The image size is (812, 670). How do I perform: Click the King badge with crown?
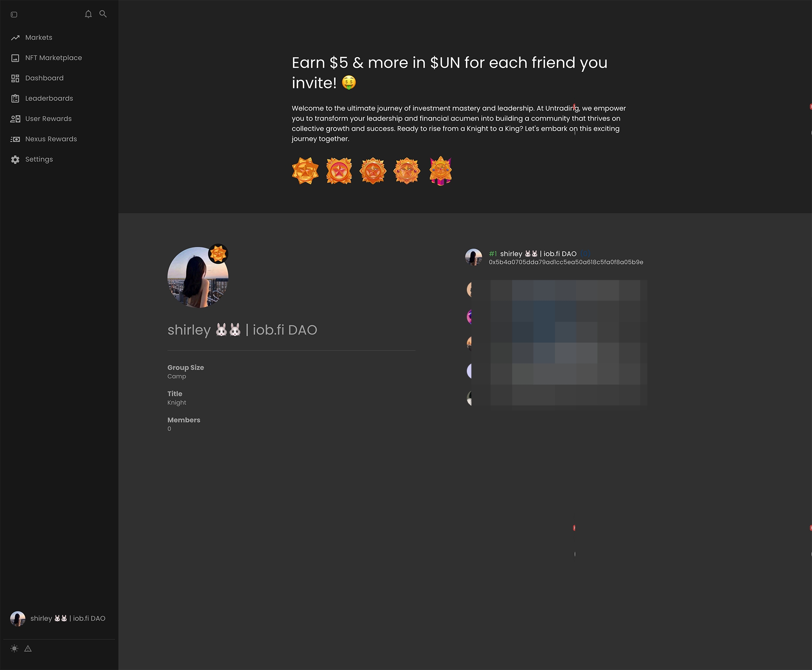pos(441,171)
